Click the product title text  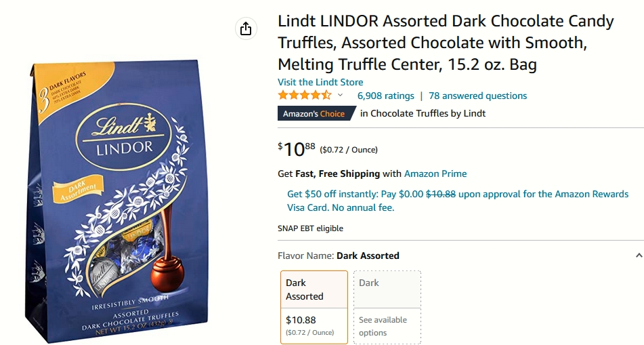coord(446,43)
